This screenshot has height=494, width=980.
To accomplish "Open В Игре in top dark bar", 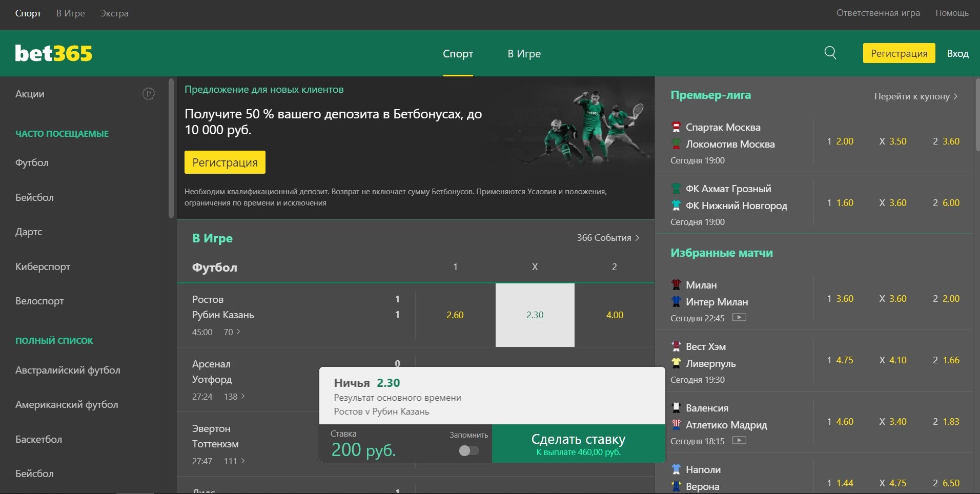I will click(71, 13).
